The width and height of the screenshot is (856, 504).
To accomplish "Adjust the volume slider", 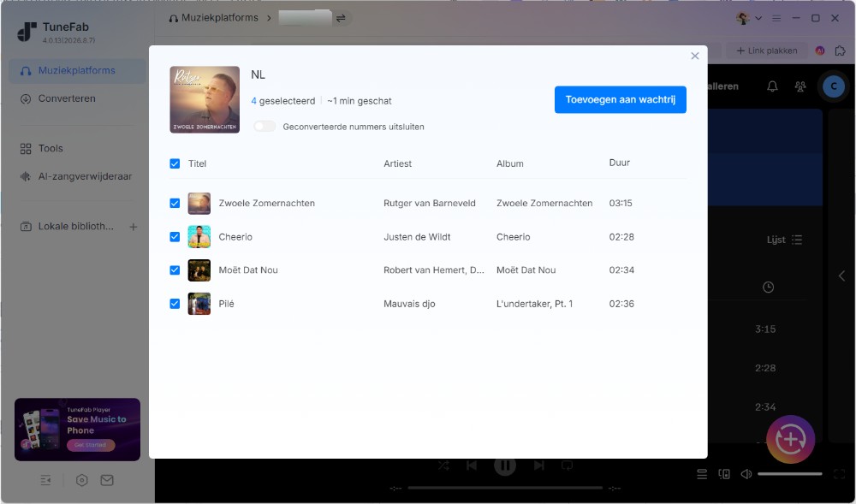I will (790, 474).
